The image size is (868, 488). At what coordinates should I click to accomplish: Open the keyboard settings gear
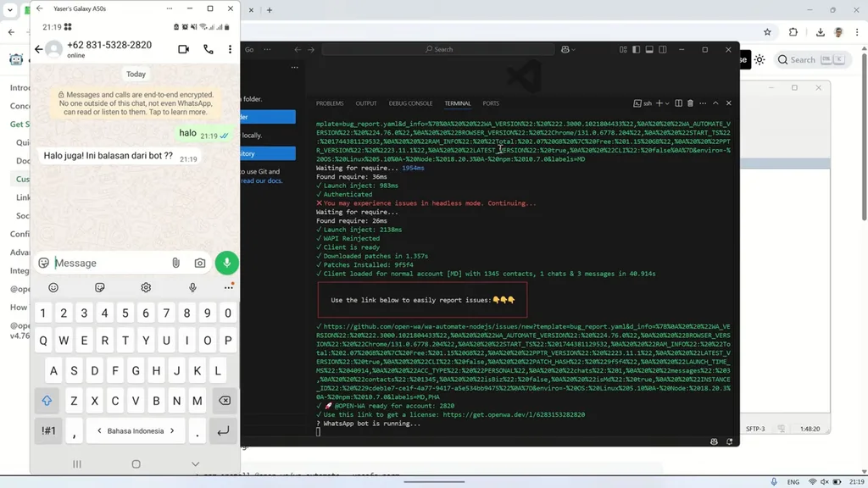[146, 288]
